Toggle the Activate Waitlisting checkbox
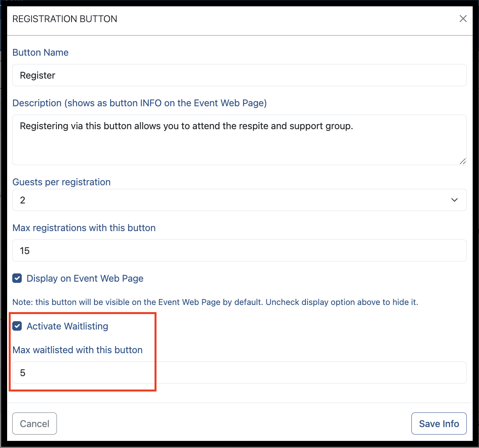This screenshot has height=448, width=479. 17,326
